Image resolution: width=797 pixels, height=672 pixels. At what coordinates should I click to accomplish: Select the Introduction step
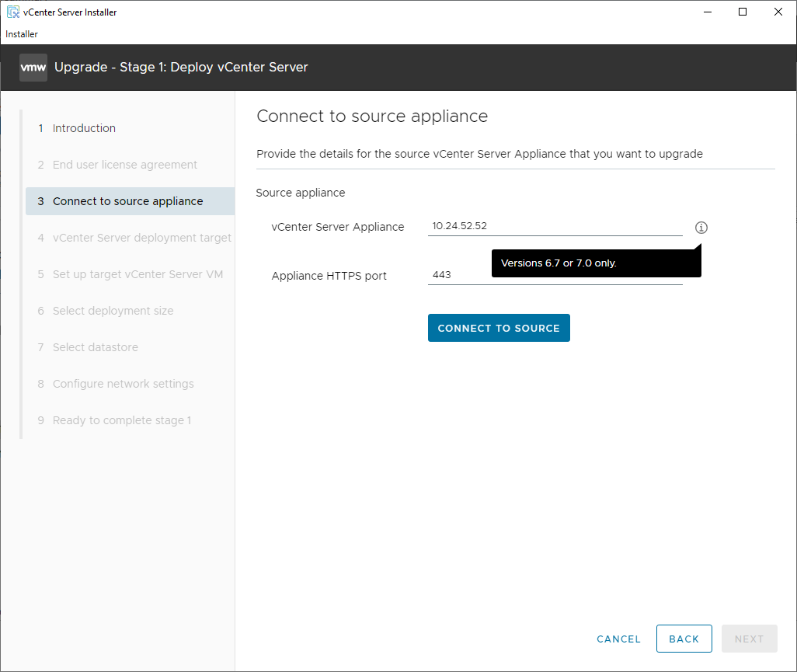pyautogui.click(x=84, y=128)
